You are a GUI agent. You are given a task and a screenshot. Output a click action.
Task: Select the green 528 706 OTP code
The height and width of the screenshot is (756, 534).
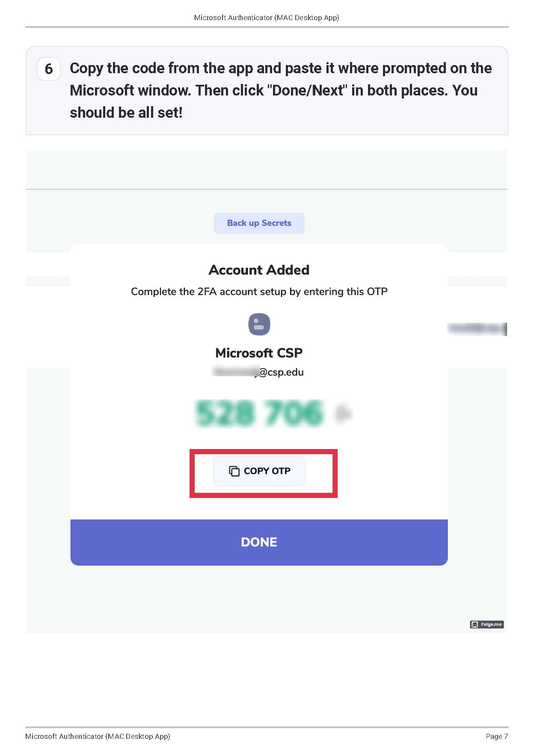pyautogui.click(x=259, y=414)
